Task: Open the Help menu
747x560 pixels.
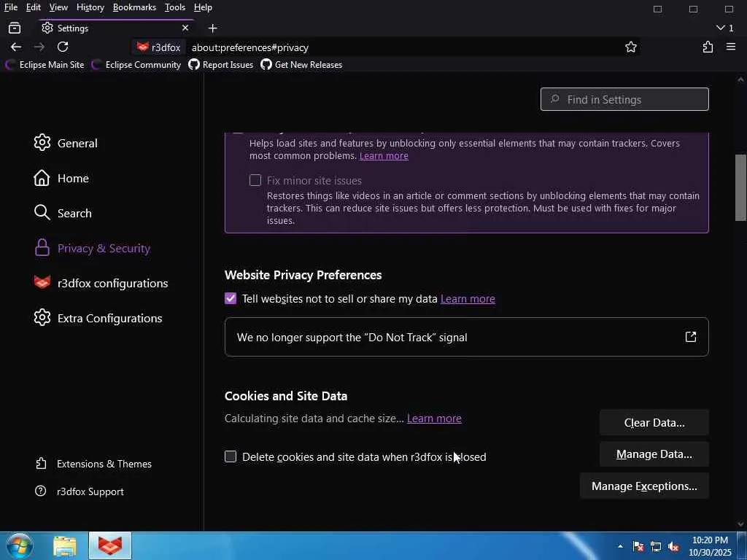Action: 203,7
